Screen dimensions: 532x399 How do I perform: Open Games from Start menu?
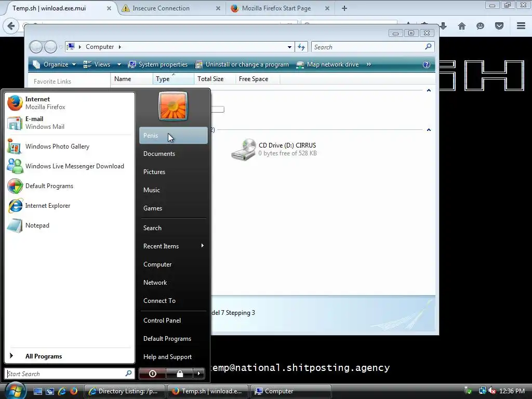click(173, 208)
